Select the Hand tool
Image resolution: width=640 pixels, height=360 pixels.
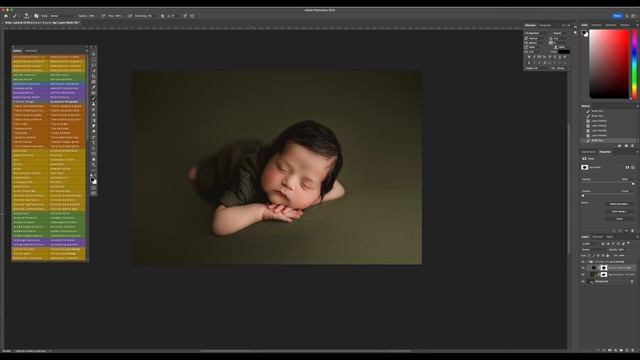pos(94,159)
